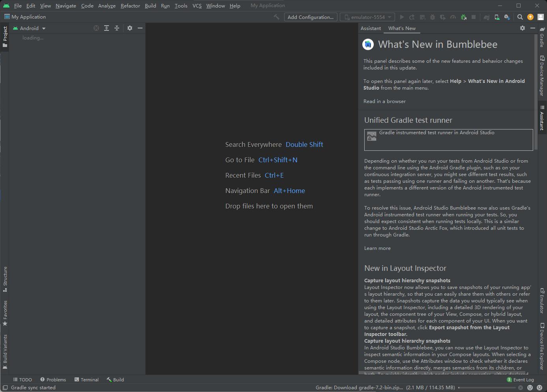Open the Tools menu

click(181, 6)
